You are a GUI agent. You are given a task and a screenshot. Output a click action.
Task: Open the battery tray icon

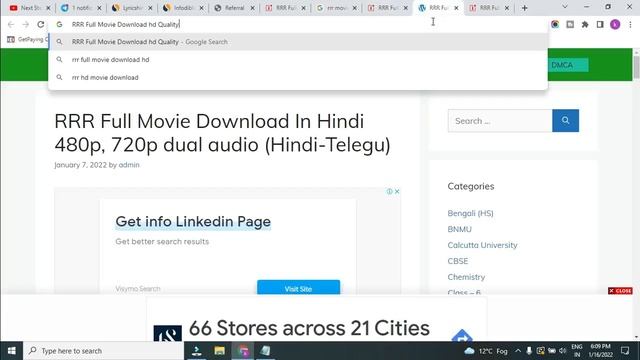pos(552,351)
